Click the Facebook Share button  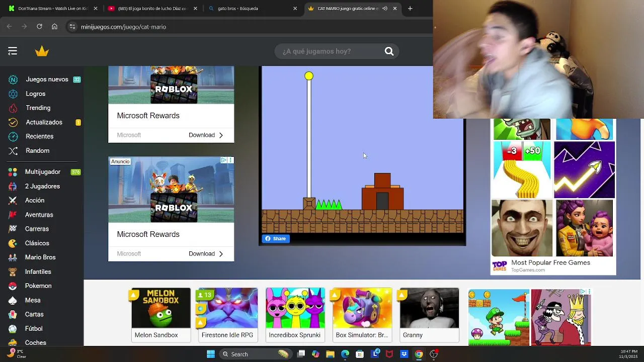[276, 239]
